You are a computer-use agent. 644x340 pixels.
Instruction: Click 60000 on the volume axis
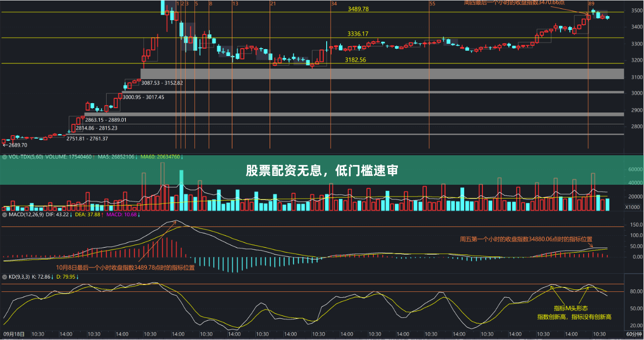[636, 169]
